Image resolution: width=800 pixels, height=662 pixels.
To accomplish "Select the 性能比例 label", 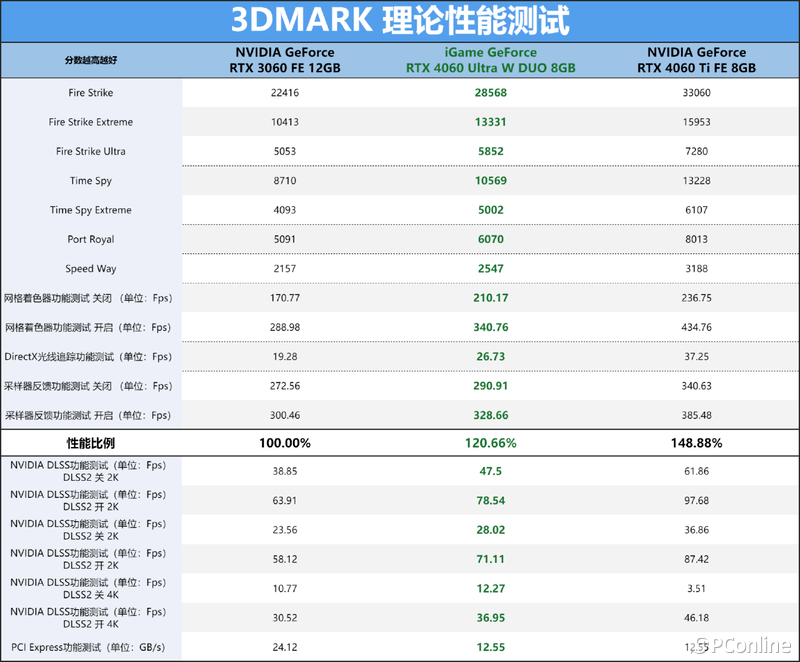I will point(91,443).
